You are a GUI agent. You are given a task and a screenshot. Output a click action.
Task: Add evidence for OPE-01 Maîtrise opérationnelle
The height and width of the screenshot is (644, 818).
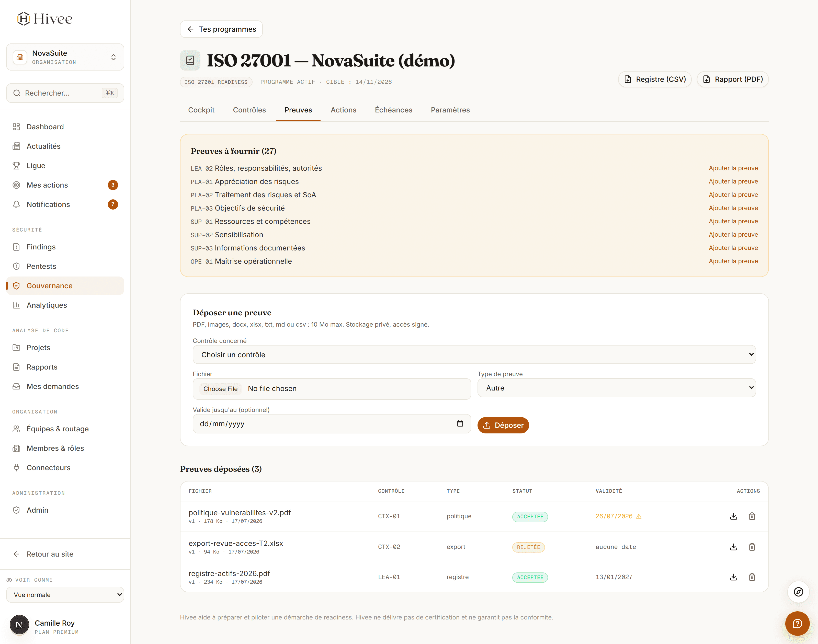tap(733, 261)
